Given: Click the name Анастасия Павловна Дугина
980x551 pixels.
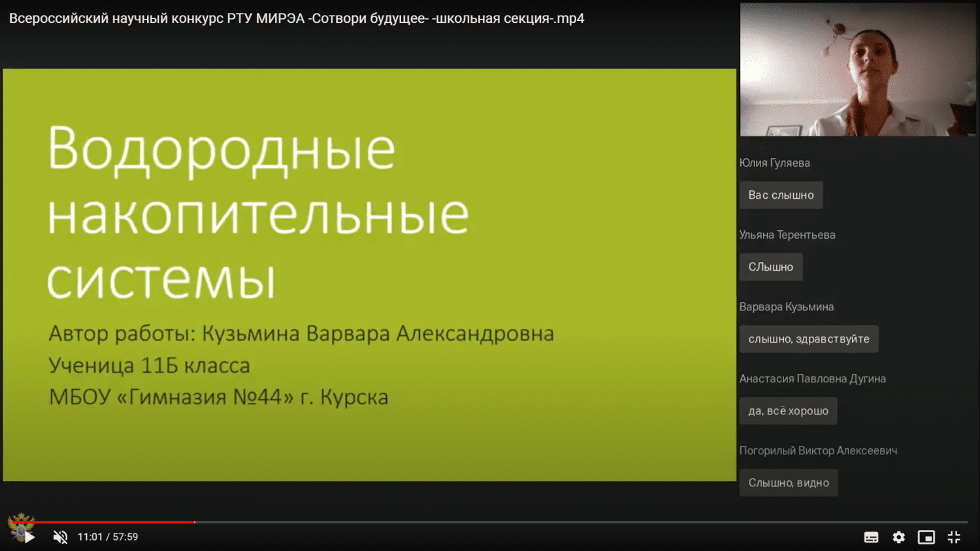Looking at the screenshot, I should click(x=812, y=378).
